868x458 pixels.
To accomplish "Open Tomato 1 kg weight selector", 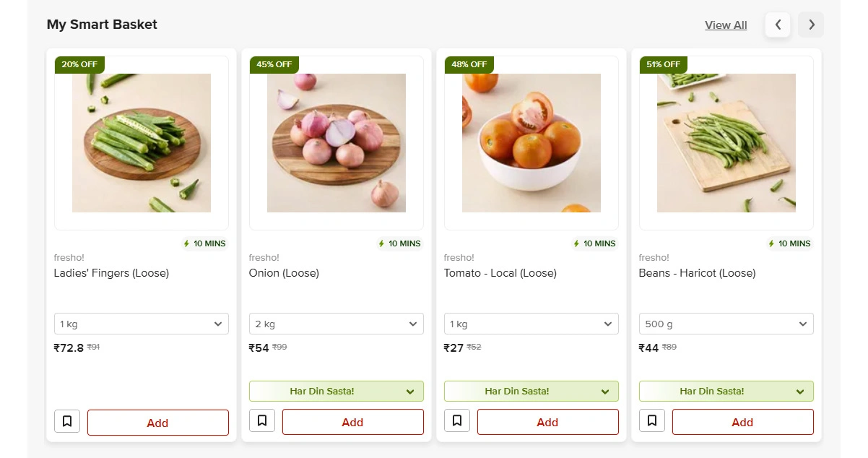I will [531, 324].
